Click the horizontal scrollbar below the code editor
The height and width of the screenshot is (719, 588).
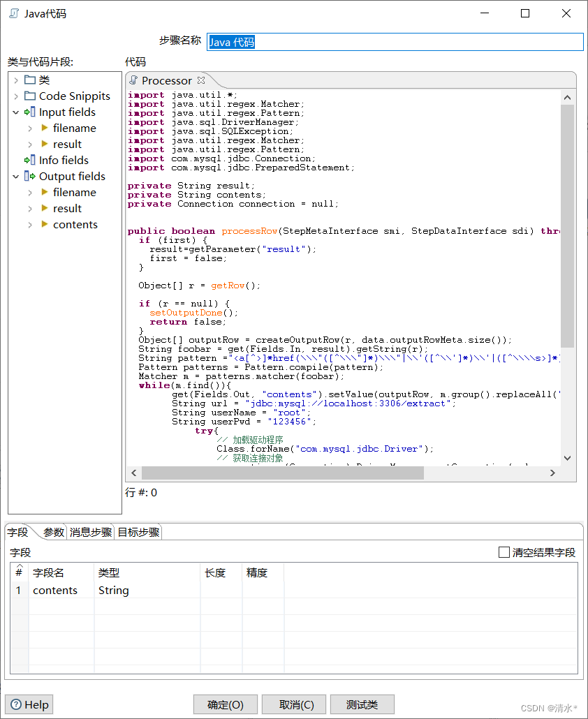[x=279, y=473]
